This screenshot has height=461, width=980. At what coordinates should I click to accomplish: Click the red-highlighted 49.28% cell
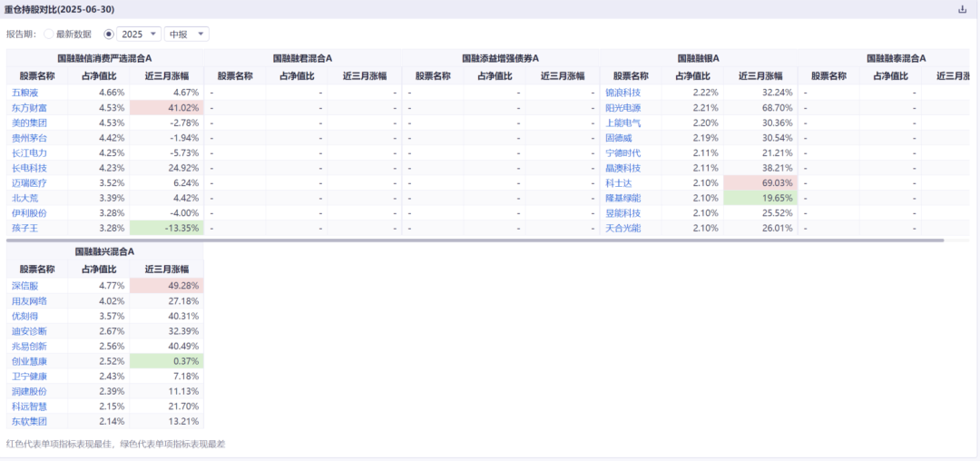point(166,286)
